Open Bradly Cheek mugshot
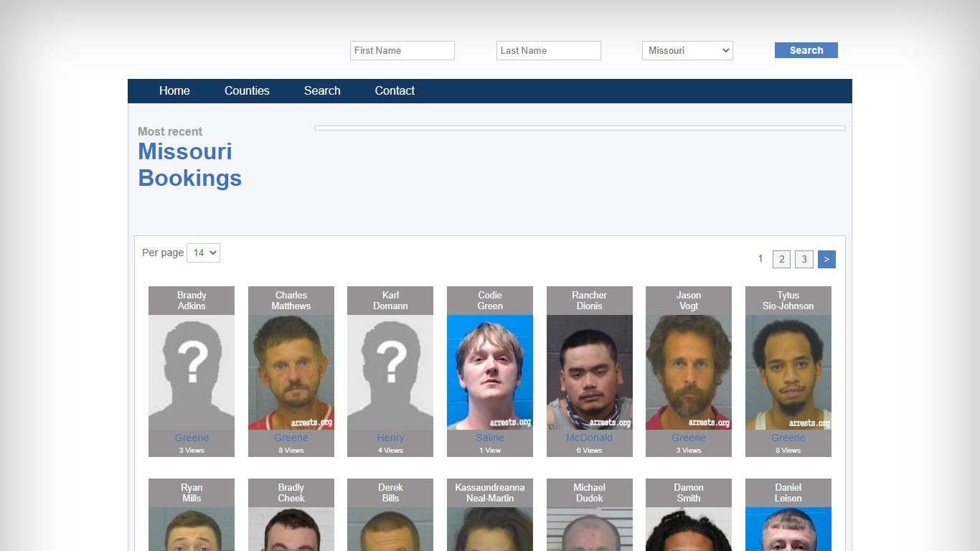 point(291,529)
